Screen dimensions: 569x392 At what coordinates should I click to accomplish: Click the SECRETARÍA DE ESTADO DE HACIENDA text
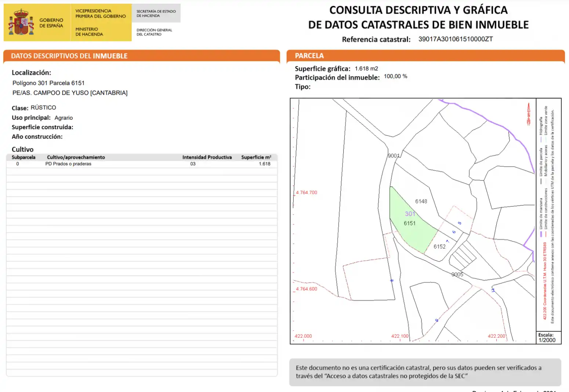pos(156,14)
